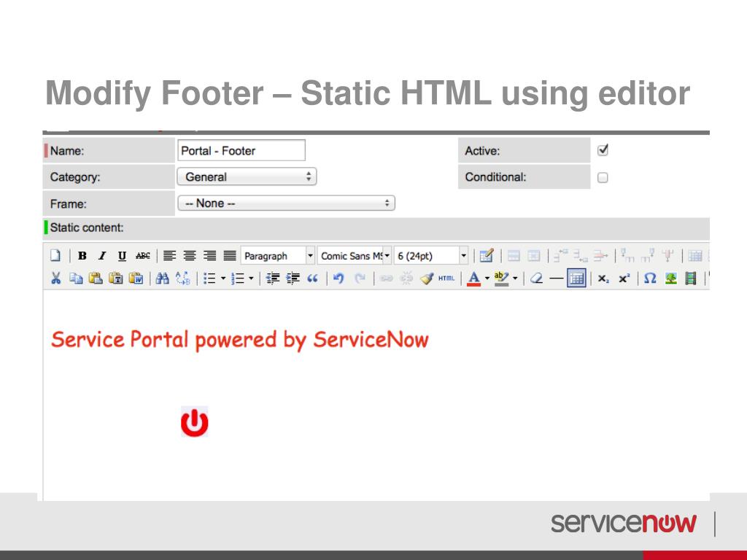This screenshot has width=747, height=560.
Task: Remove formatting with eraser icon
Action: tap(536, 278)
